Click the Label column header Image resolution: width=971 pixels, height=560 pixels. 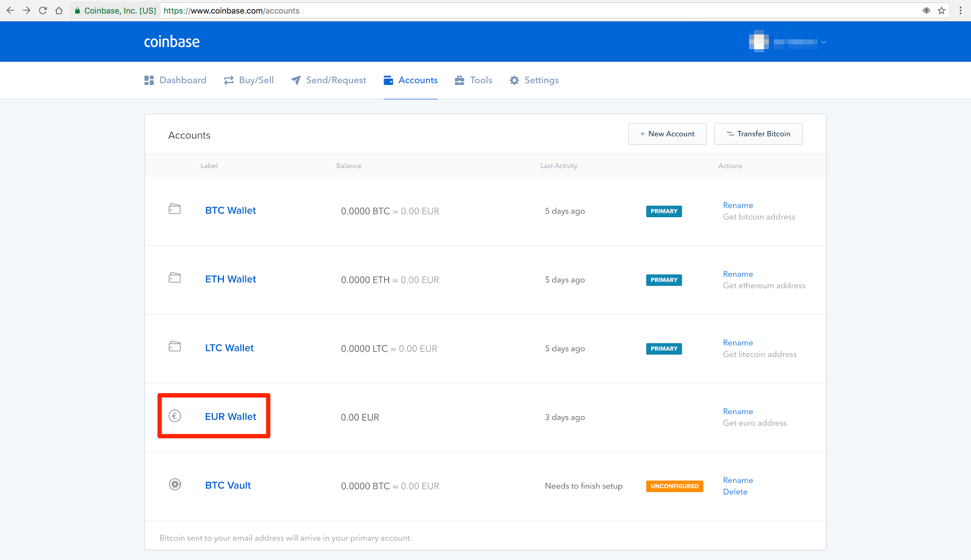(x=209, y=166)
